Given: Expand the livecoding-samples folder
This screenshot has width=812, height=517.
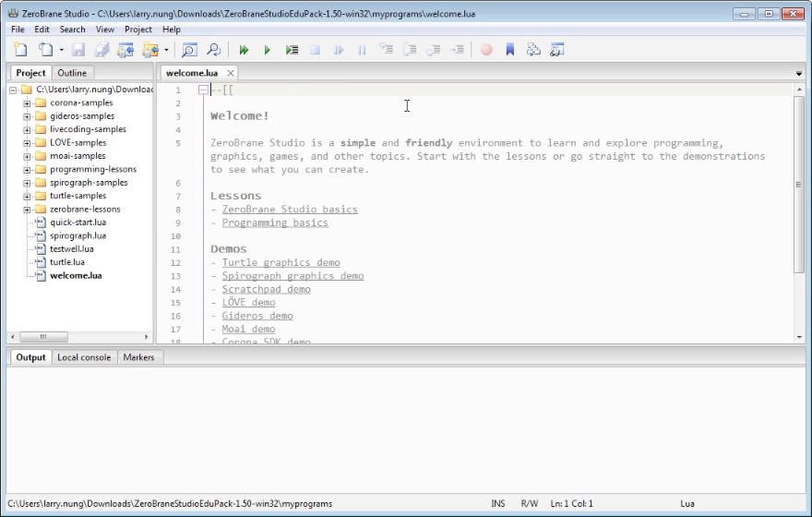Looking at the screenshot, I should point(27,129).
